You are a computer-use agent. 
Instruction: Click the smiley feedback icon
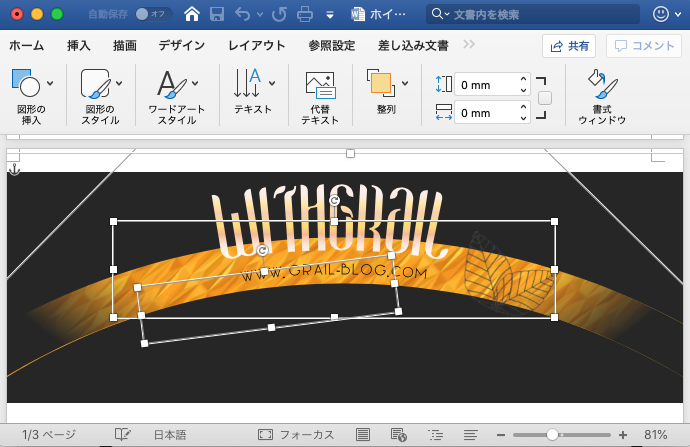click(661, 15)
